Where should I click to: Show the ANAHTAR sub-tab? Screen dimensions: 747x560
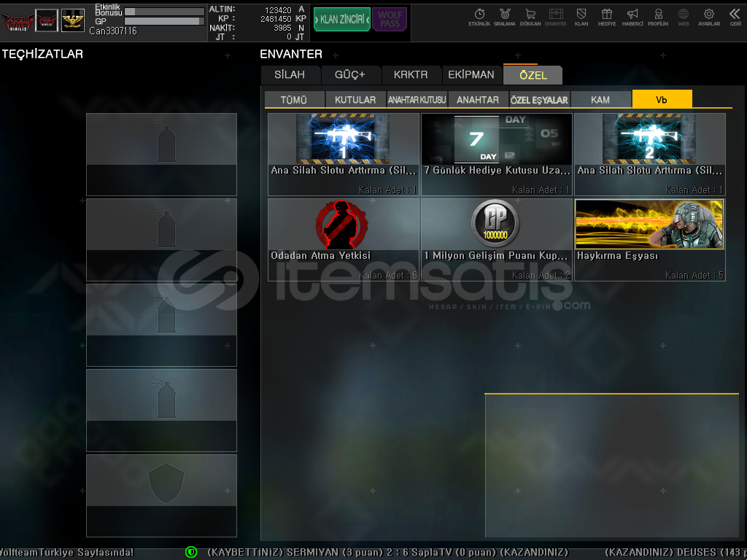[x=478, y=99]
